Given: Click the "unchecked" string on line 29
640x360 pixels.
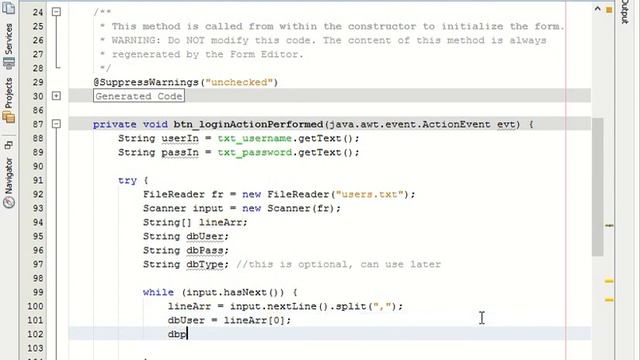Looking at the screenshot, I should click(x=239, y=82).
